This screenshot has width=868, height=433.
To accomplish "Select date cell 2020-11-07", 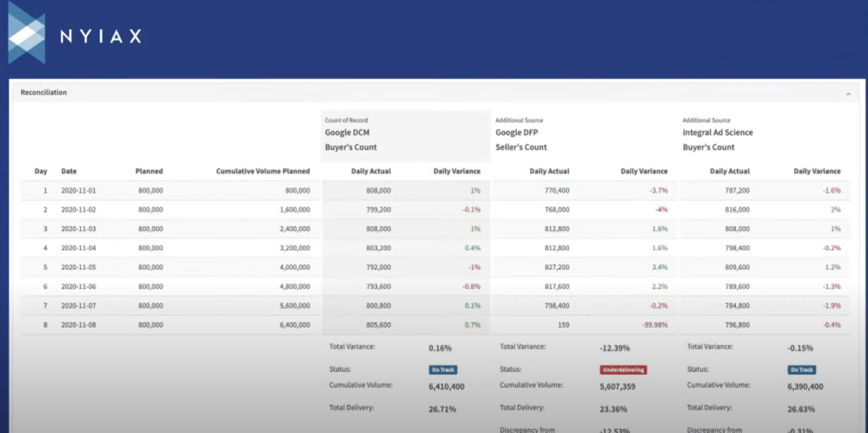I will coord(78,306).
